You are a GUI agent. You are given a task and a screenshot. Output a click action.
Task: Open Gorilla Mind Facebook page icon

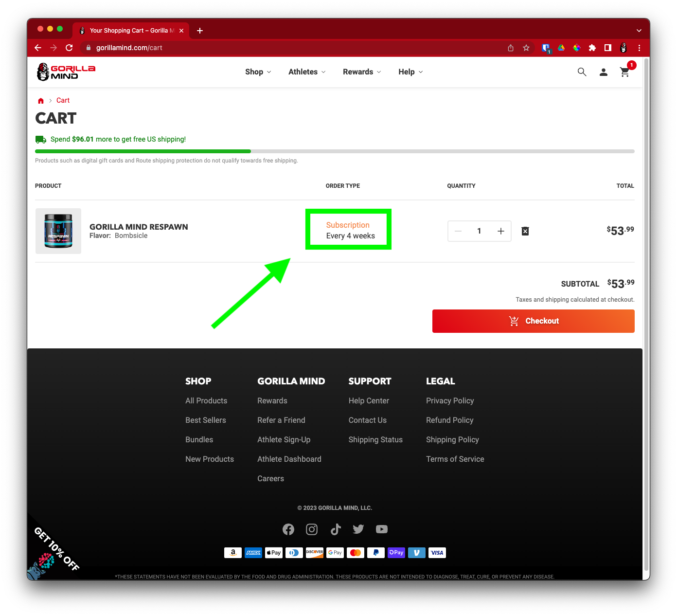point(288,529)
